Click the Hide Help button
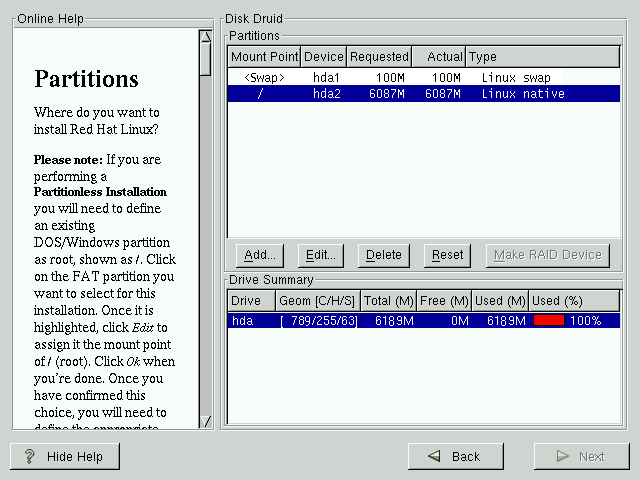Viewport: 640px width, 480px height. (65, 456)
